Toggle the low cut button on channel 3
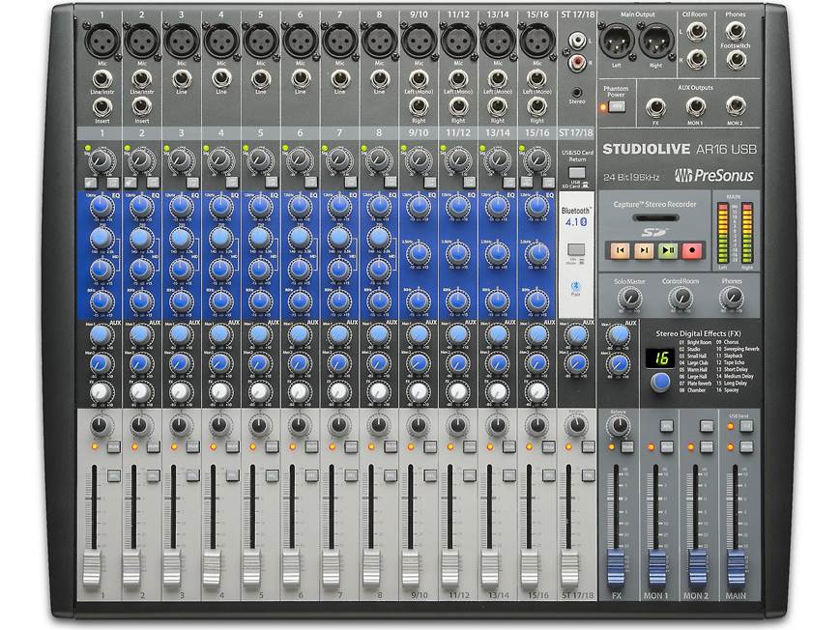 192,183
